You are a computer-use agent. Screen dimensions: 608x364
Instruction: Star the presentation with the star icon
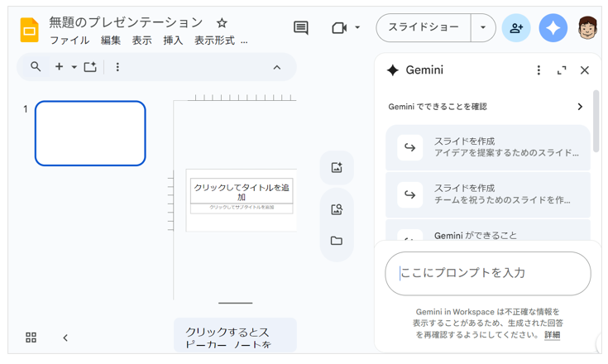pos(222,22)
